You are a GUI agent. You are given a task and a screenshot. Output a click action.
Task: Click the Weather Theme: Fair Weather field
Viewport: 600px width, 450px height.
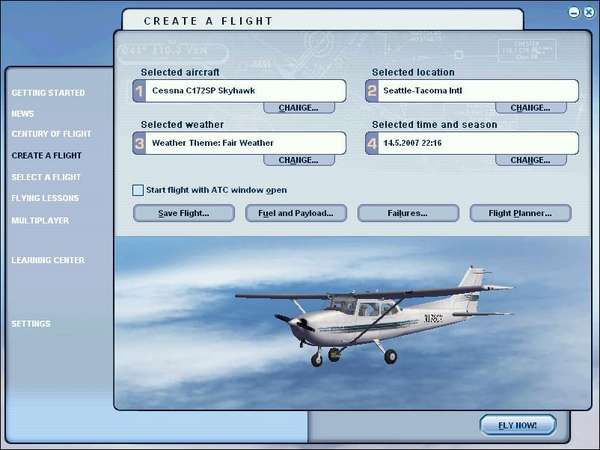click(240, 143)
